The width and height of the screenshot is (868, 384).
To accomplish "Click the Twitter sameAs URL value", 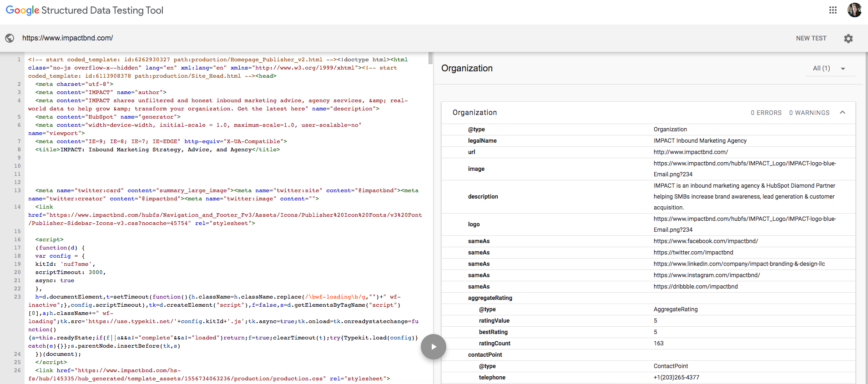I will (693, 253).
